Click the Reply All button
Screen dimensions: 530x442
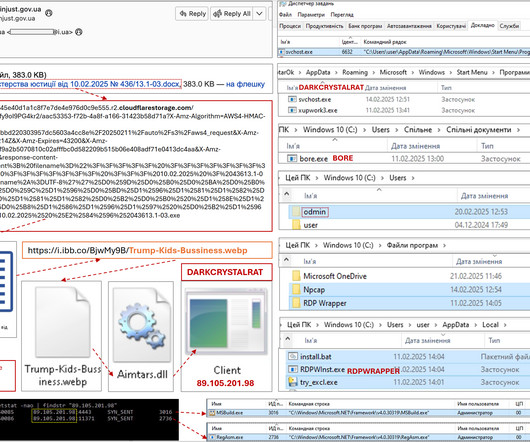click(x=232, y=14)
